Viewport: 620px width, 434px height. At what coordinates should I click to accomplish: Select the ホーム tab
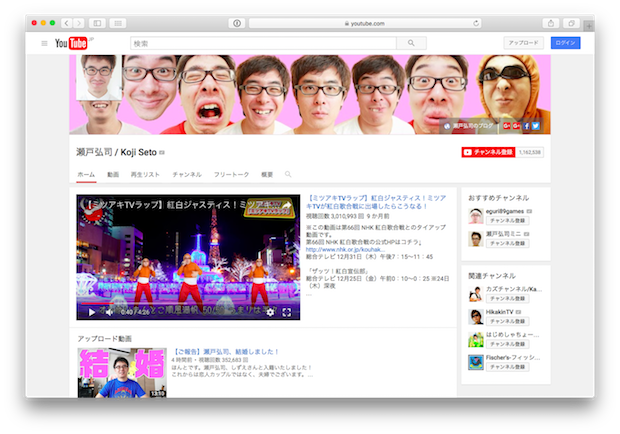click(86, 175)
